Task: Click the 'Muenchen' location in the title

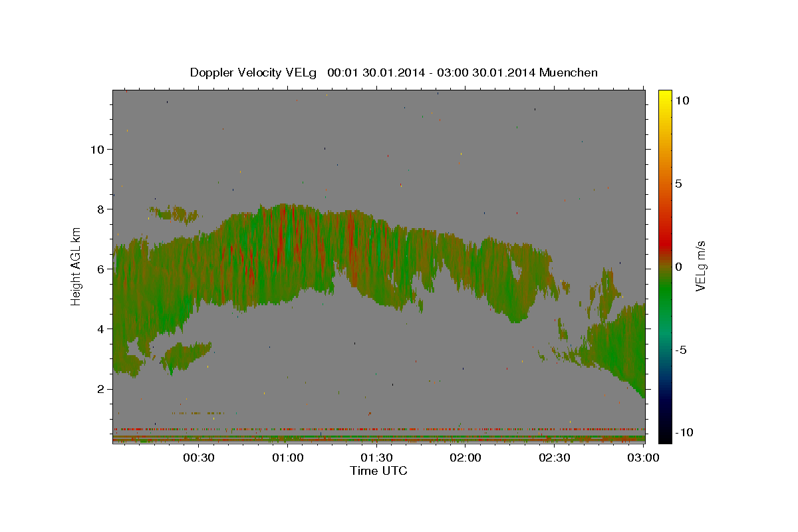Action: click(x=569, y=72)
